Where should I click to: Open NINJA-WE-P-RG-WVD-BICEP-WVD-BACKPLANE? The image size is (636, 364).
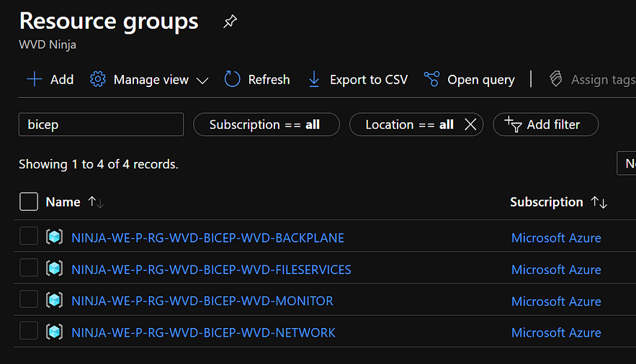[207, 237]
